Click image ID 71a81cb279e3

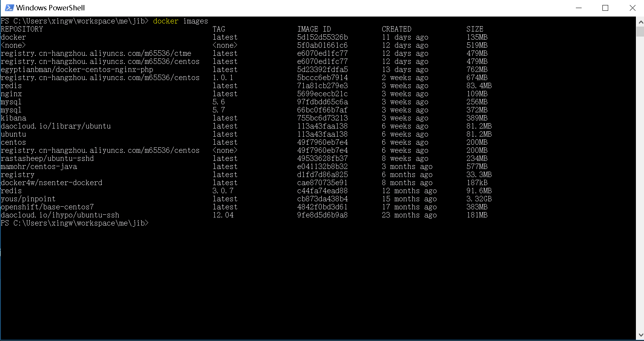click(x=323, y=86)
